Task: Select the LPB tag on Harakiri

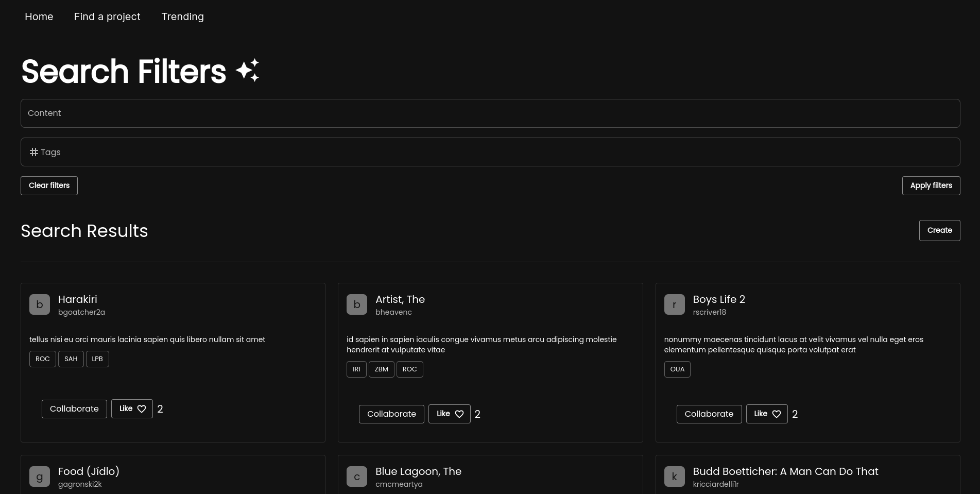Action: (x=97, y=359)
